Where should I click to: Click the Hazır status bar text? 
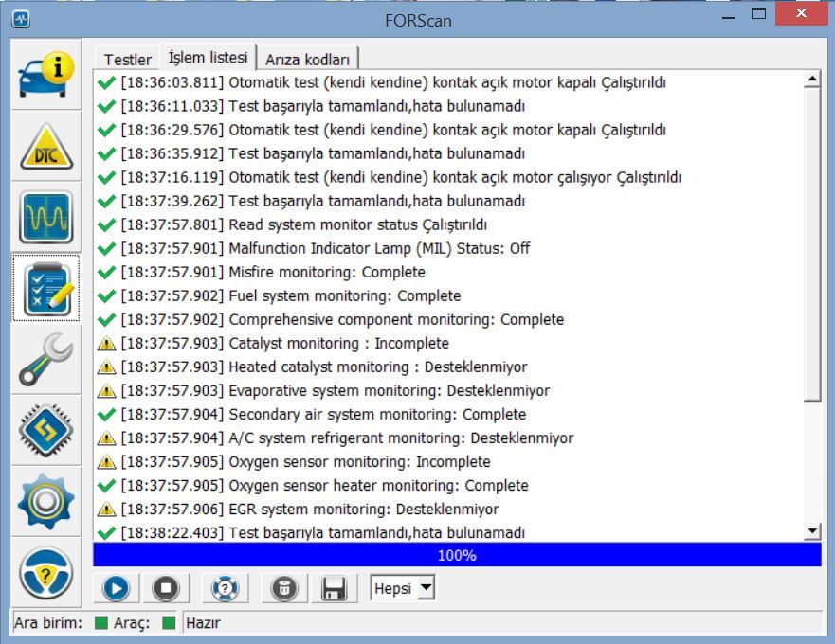pyautogui.click(x=203, y=623)
